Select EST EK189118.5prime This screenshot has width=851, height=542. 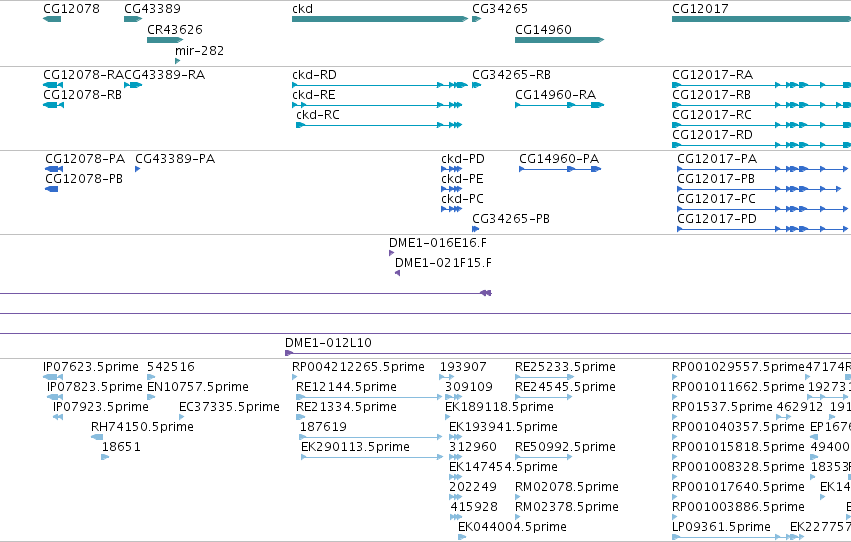click(499, 407)
